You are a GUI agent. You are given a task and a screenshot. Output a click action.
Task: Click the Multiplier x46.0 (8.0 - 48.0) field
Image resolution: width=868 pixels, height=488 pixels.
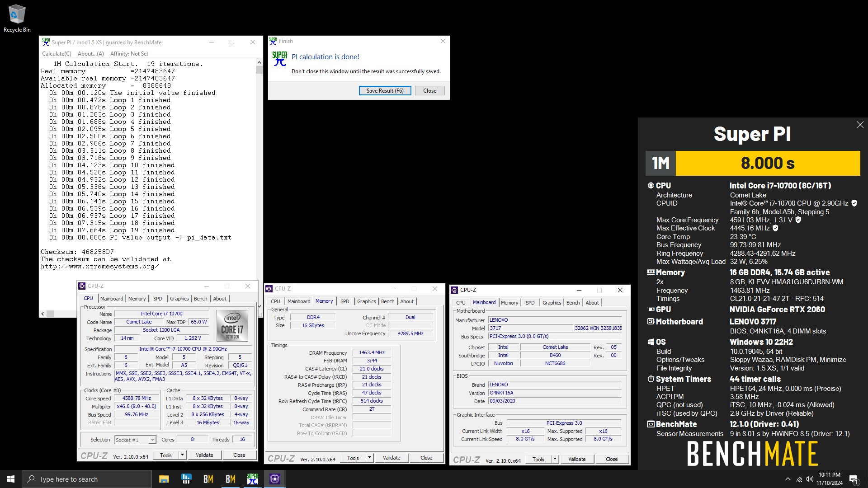(137, 407)
